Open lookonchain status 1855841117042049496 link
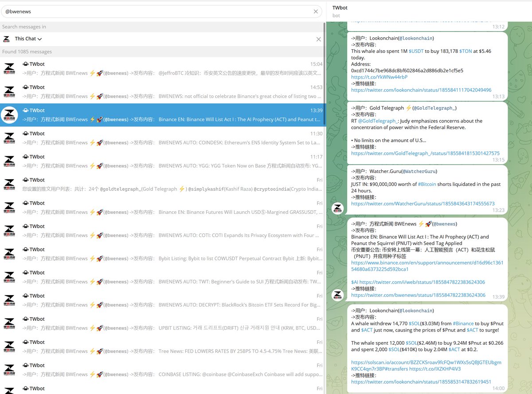The height and width of the screenshot is (394, 532). (421, 90)
